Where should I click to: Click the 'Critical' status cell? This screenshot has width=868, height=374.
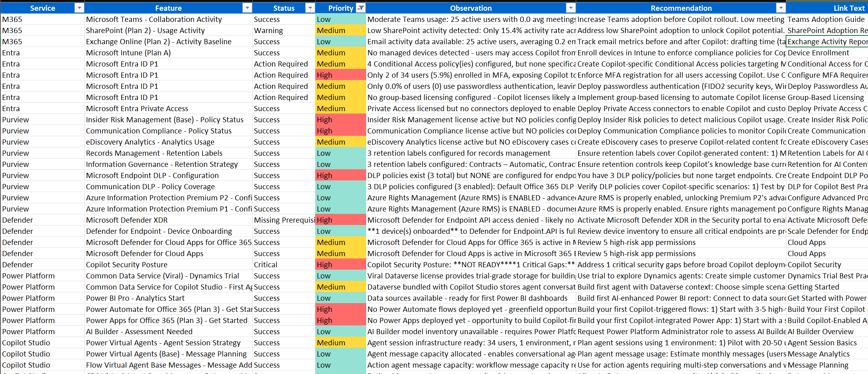click(x=284, y=264)
